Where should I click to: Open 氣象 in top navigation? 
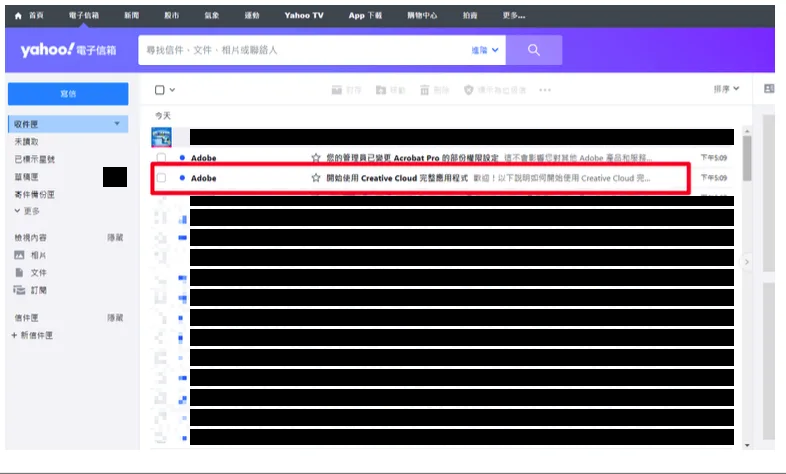[x=212, y=16]
